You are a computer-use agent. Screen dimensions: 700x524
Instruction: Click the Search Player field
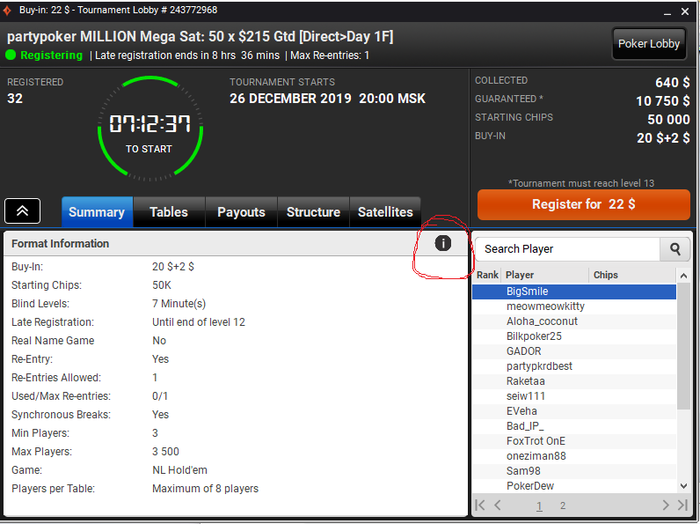pos(568,249)
